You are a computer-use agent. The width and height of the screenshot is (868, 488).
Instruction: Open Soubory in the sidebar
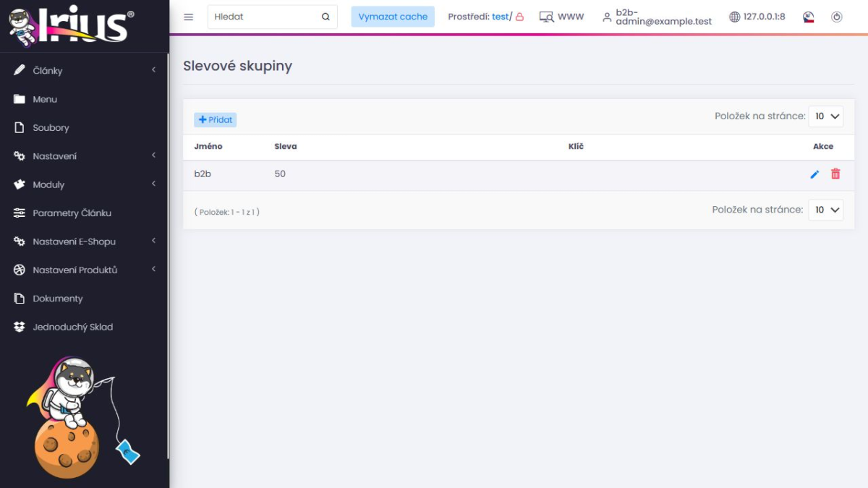pos(51,128)
